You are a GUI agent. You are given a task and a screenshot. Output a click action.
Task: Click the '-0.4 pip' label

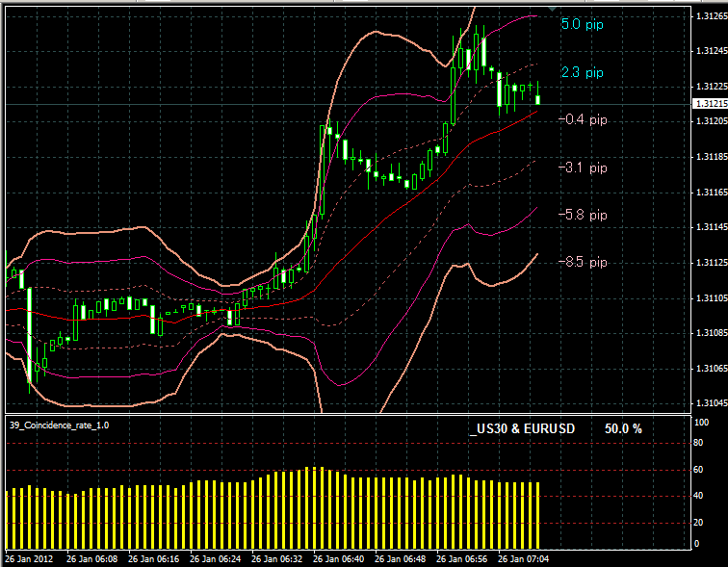pyautogui.click(x=583, y=119)
